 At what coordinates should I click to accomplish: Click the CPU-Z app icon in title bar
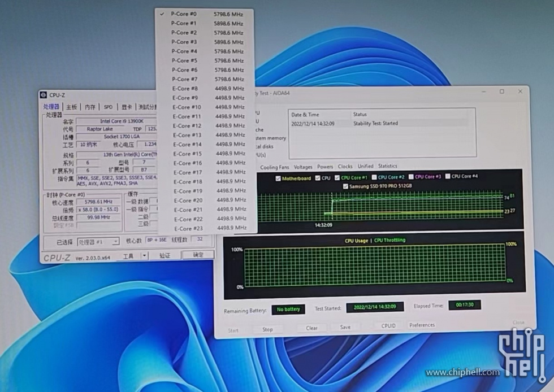tap(44, 95)
